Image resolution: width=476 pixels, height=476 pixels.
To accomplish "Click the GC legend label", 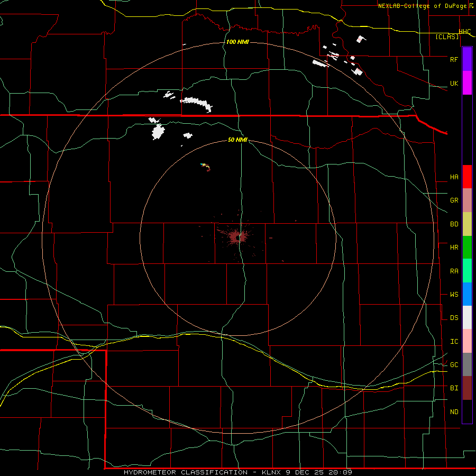I will coord(454,365).
